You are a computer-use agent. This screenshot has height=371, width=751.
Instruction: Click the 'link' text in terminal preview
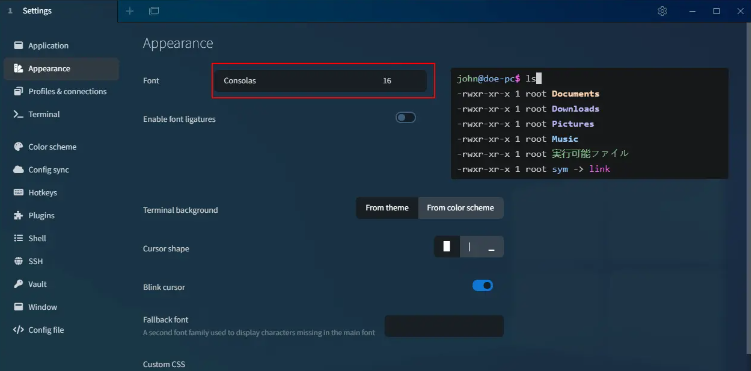pos(600,169)
